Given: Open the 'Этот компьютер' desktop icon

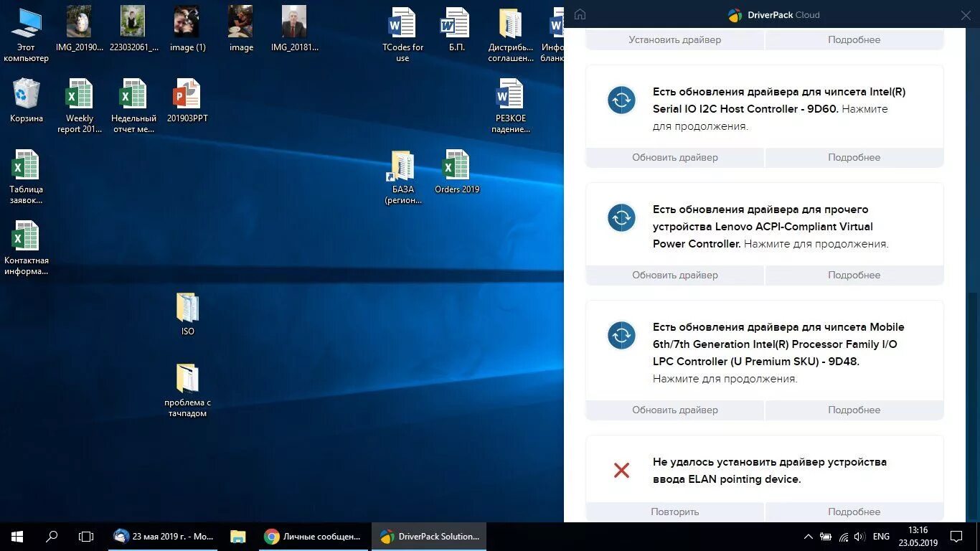Looking at the screenshot, I should point(26,34).
